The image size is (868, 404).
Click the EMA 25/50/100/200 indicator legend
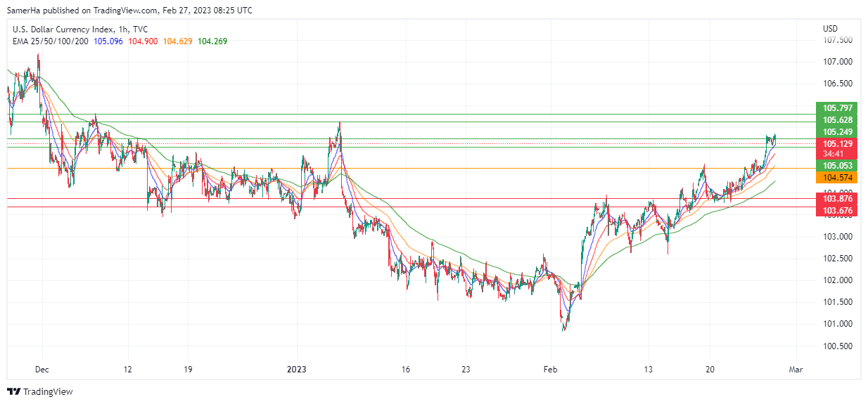tap(49, 41)
